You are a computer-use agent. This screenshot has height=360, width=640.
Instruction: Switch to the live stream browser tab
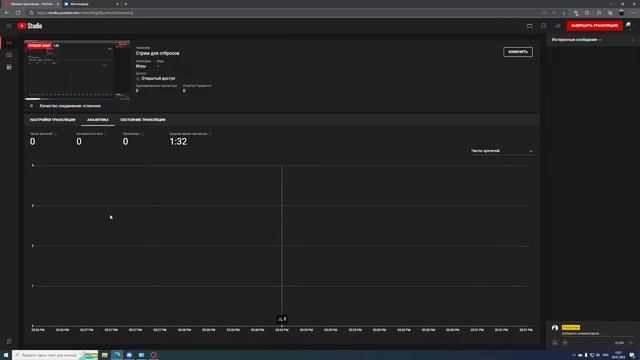coord(31,4)
